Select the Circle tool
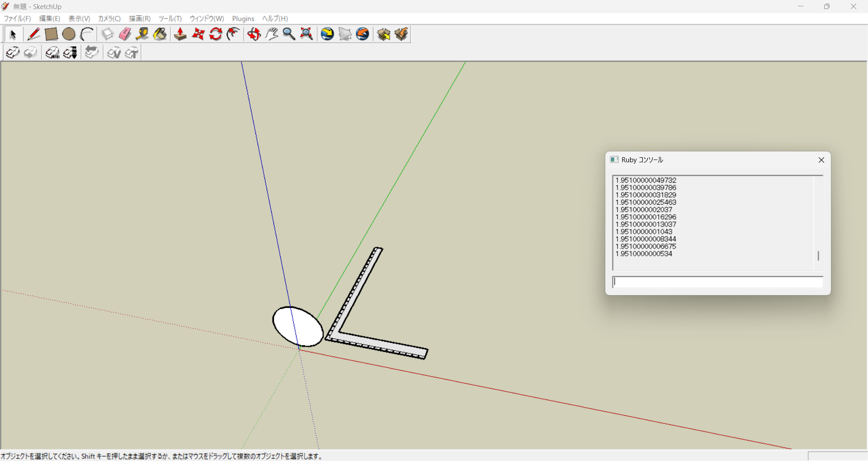 pyautogui.click(x=69, y=34)
